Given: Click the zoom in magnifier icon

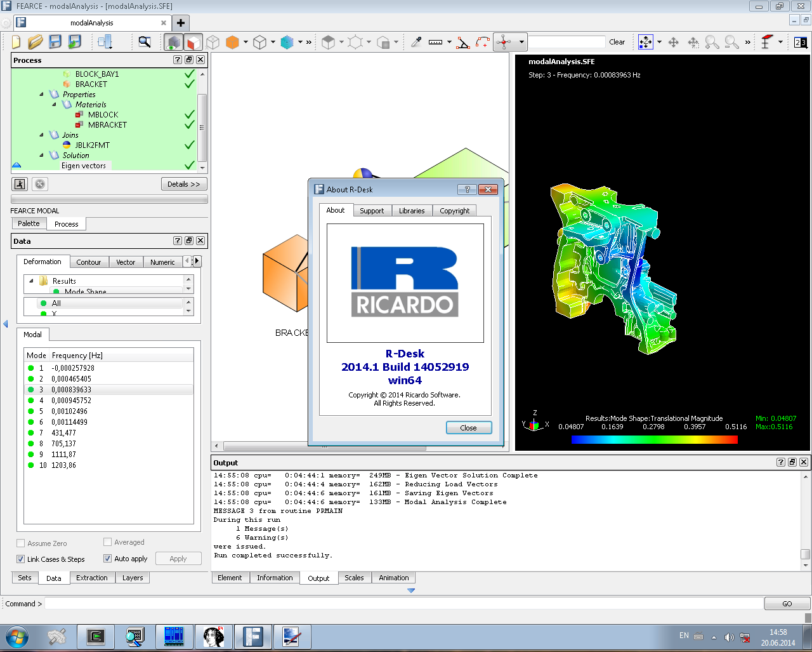Looking at the screenshot, I should click(712, 42).
